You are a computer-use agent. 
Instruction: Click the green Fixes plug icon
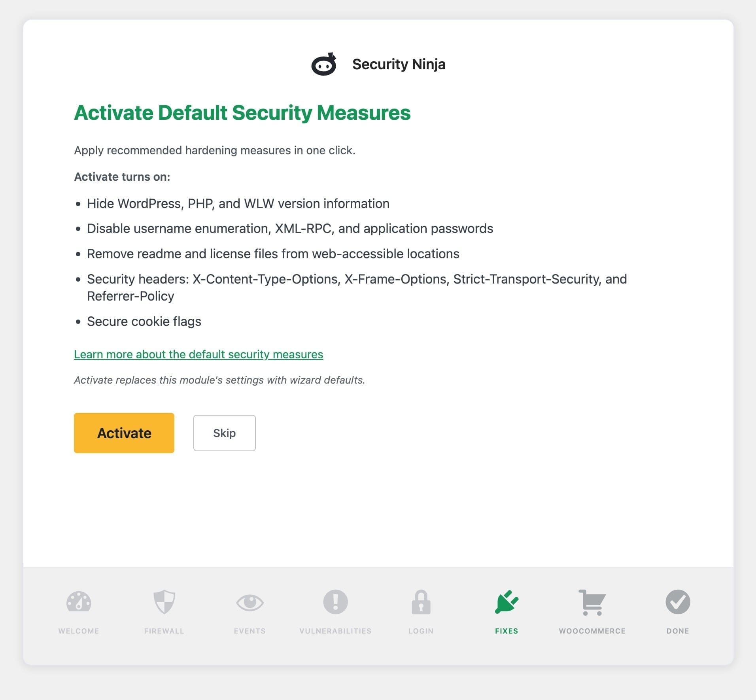507,602
